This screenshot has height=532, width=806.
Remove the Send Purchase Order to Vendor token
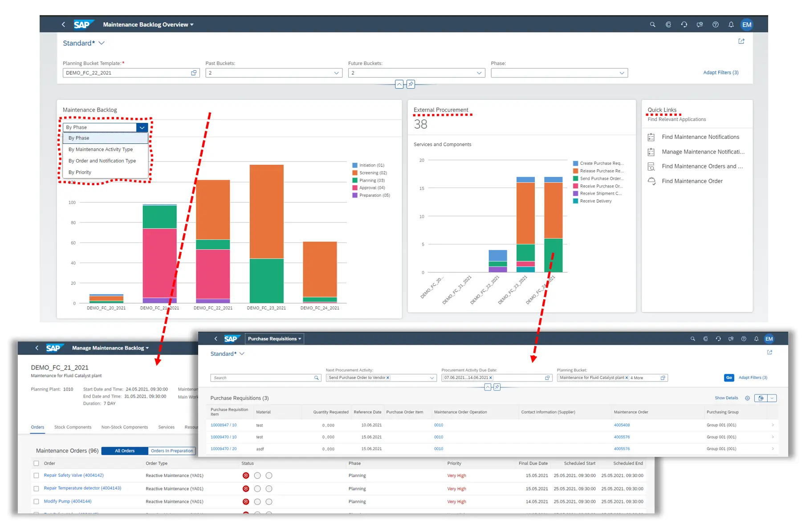pos(388,378)
